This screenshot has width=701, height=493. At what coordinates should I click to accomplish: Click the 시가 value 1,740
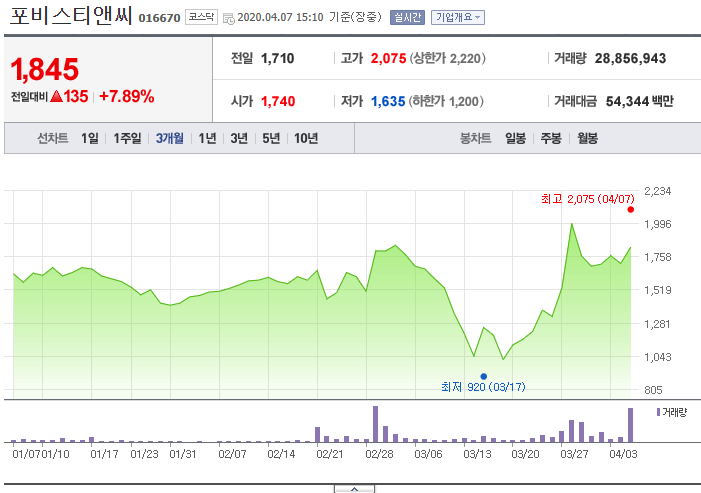(278, 101)
